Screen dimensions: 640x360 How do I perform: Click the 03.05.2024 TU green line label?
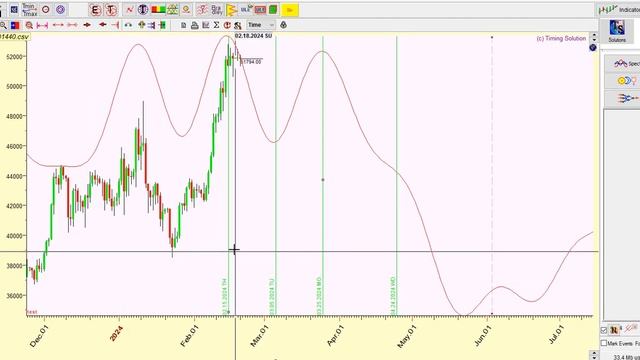[x=272, y=297]
